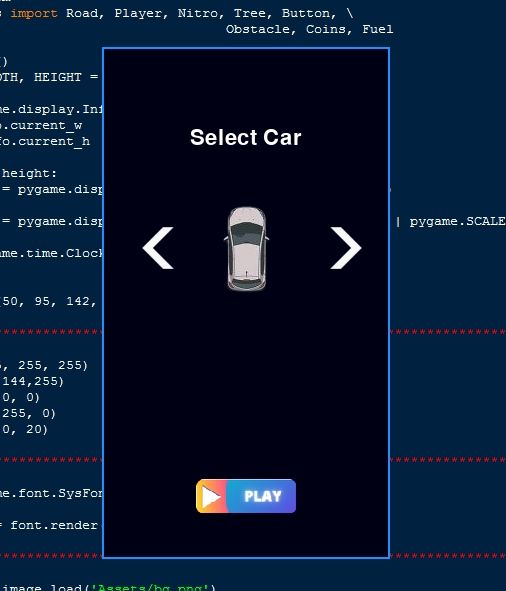
Task: Click the pygame.SCALED text in code
Action: click(458, 221)
